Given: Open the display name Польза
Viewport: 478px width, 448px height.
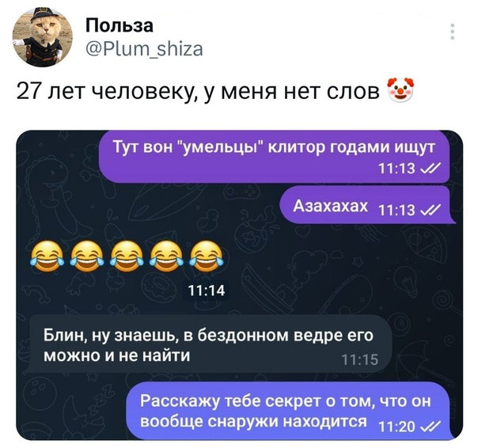Looking at the screenshot, I should [x=119, y=25].
